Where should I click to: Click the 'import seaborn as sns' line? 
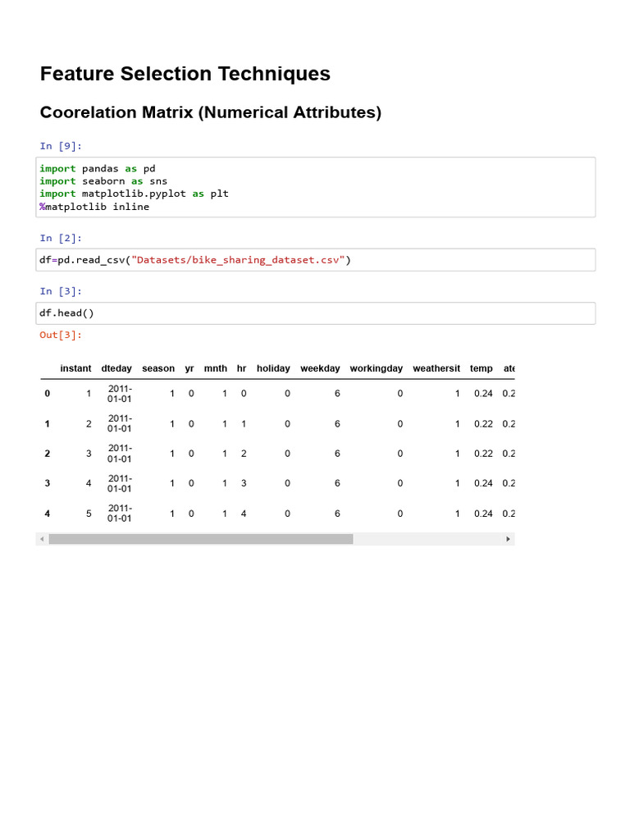pyautogui.click(x=103, y=181)
